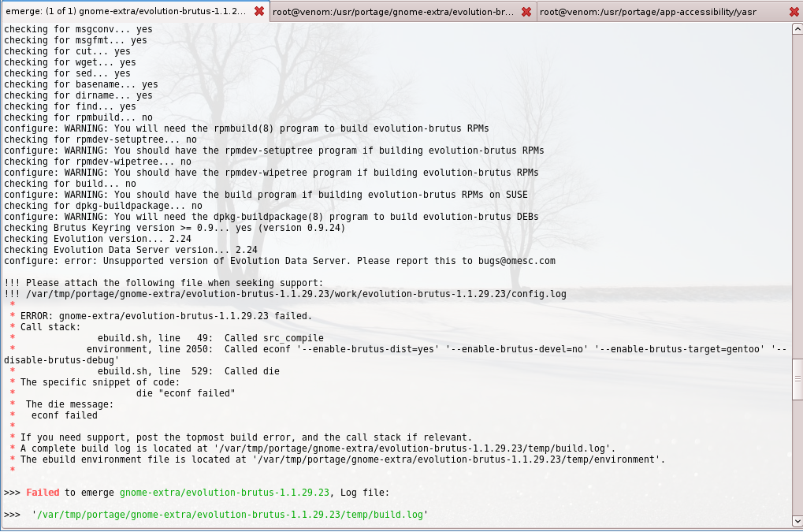Screen dimensions: 803x532
Task: Click 'checking for sed... yes' line
Action: coord(67,74)
